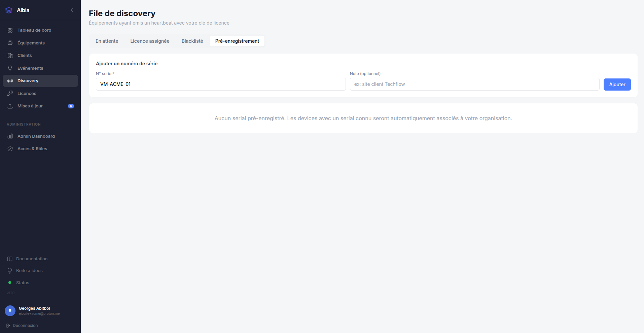Open the Blacklisté tab
Screen dimensions: 644x333
tap(192, 41)
